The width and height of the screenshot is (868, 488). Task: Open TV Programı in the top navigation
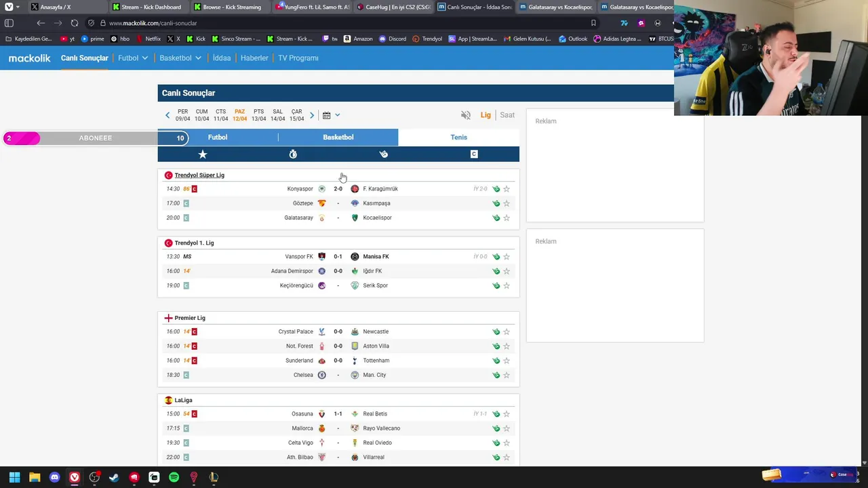[298, 58]
